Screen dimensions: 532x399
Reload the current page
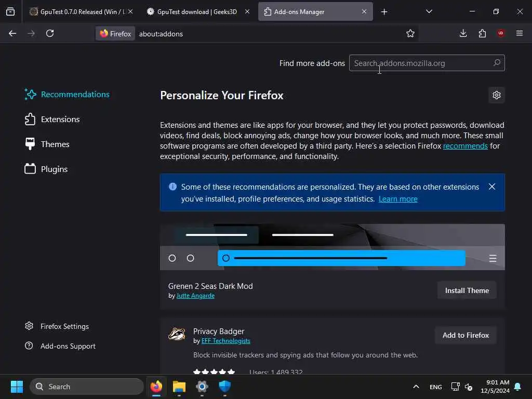click(x=50, y=33)
